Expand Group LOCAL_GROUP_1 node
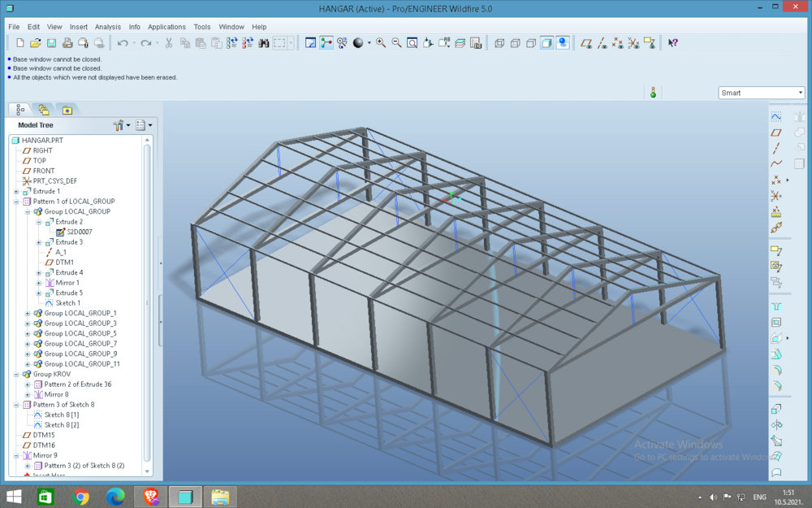Viewport: 812px width, 508px height. pos(28,313)
